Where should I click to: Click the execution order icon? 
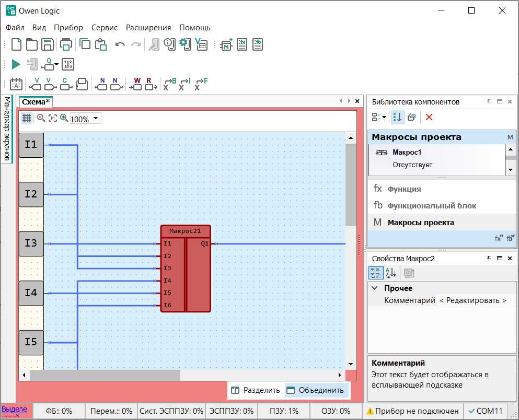pyautogui.click(x=68, y=64)
